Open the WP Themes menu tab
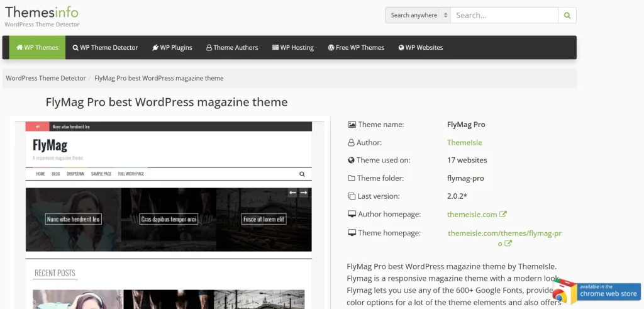Image resolution: width=644 pixels, height=309 pixels. pos(37,48)
